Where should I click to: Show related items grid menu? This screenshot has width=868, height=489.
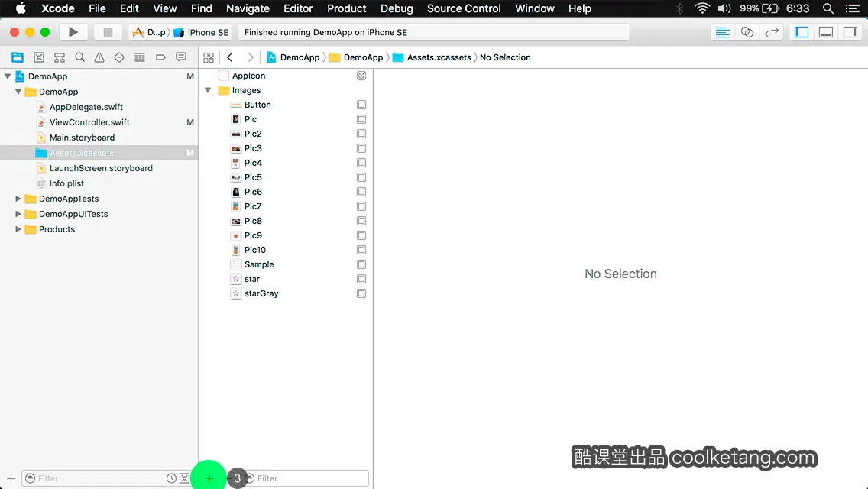[209, 57]
